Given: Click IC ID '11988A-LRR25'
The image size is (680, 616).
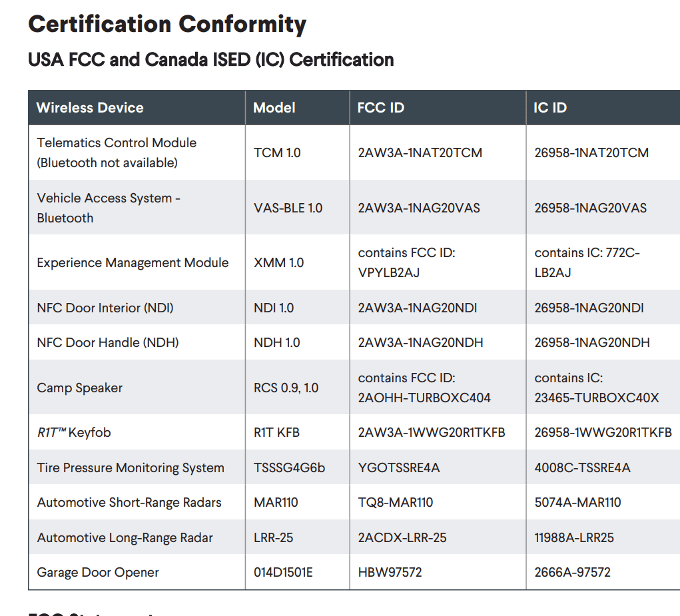Looking at the screenshot, I should [x=574, y=537].
